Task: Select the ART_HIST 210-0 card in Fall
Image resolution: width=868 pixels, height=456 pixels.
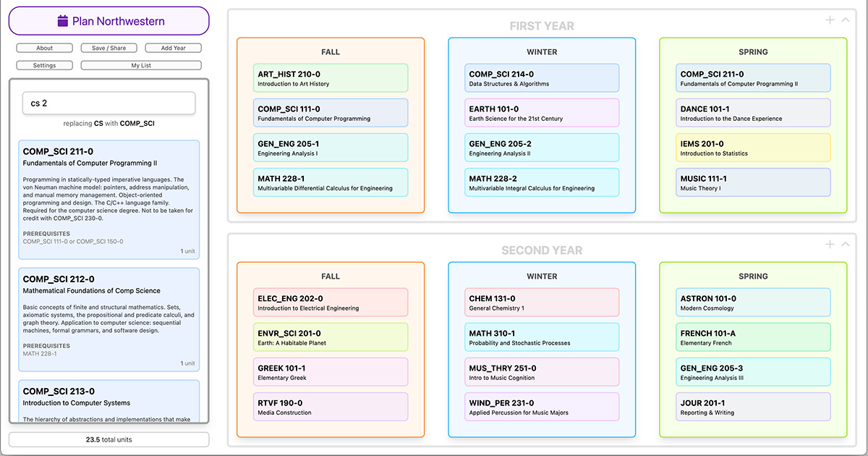Action: pyautogui.click(x=330, y=77)
